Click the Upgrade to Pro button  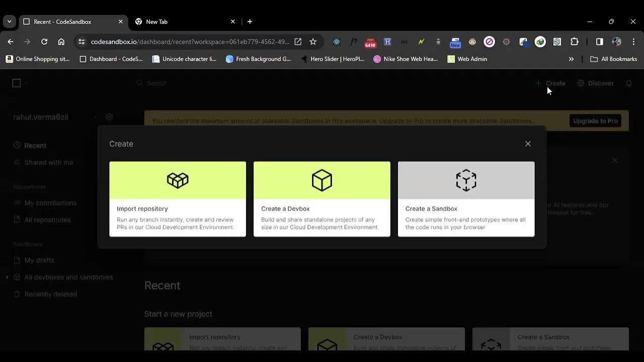595,121
